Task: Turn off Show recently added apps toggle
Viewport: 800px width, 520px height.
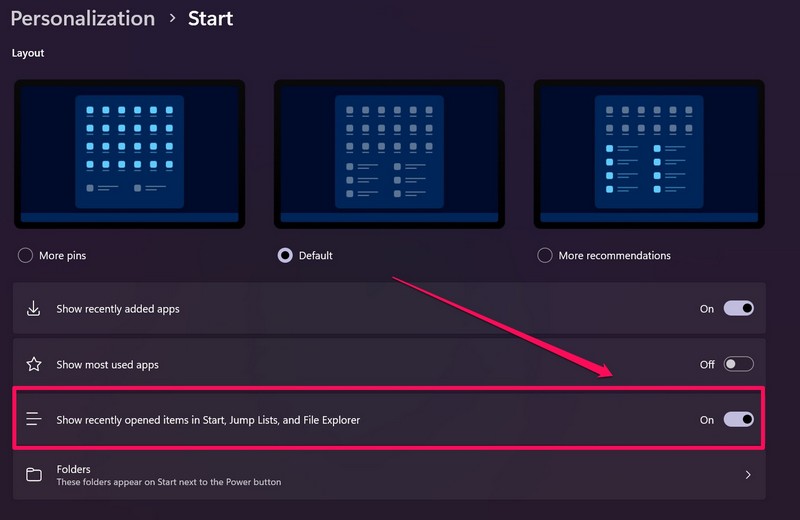Action: [738, 309]
